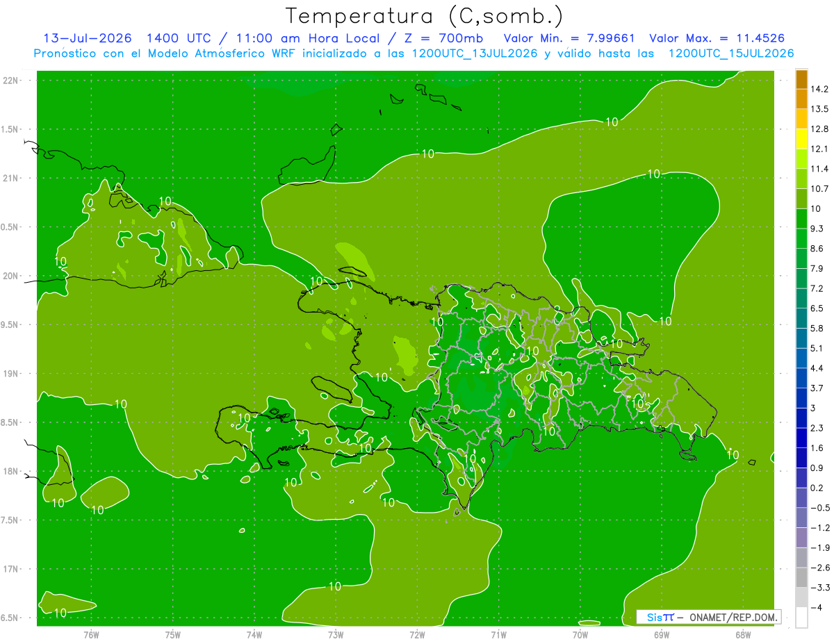834x644 pixels.
Task: Click the "76W" longitude axis label
Action: click(91, 635)
